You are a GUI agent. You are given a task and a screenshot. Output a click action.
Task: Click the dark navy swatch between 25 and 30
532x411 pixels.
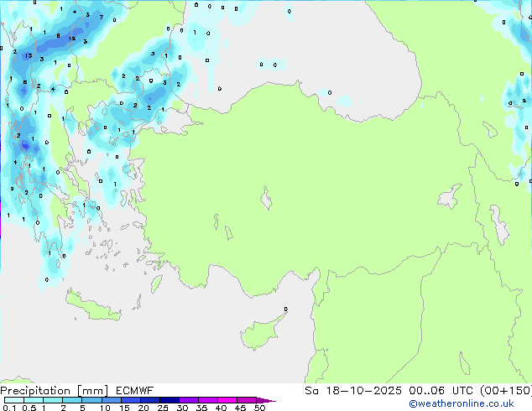pos(170,400)
